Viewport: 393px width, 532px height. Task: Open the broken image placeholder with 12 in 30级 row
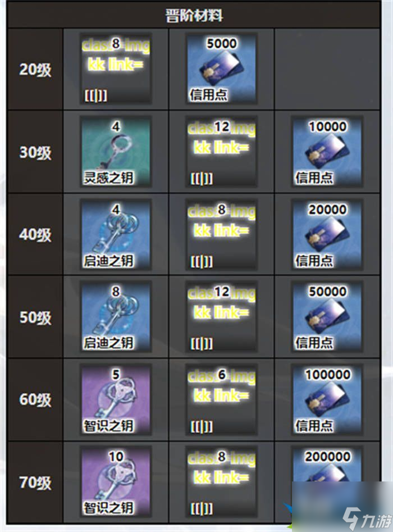click(x=221, y=152)
